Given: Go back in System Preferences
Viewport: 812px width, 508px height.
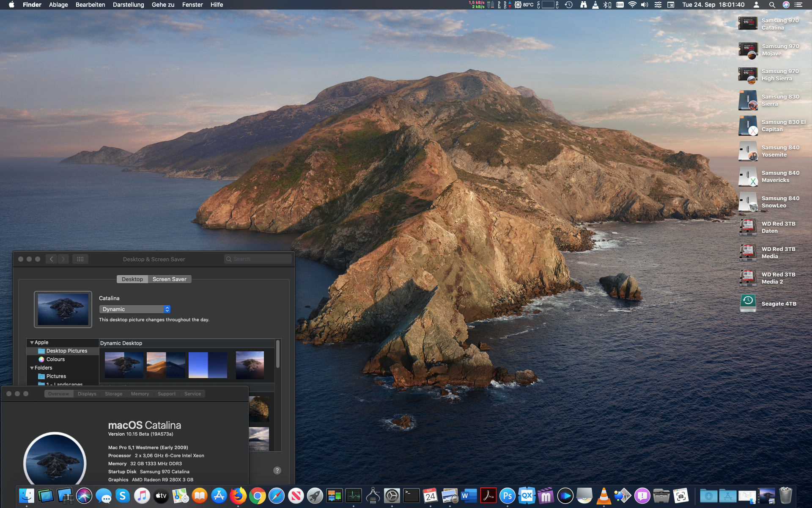Looking at the screenshot, I should click(51, 259).
